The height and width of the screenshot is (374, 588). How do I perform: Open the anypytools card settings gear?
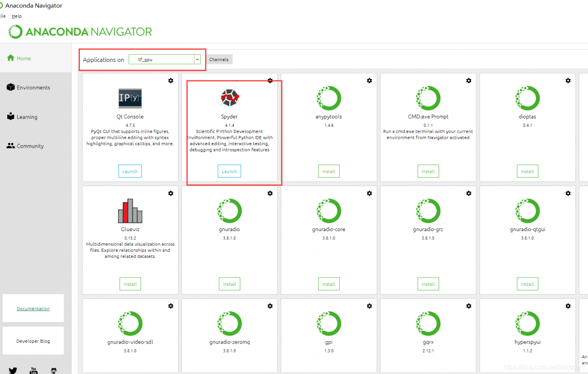369,80
